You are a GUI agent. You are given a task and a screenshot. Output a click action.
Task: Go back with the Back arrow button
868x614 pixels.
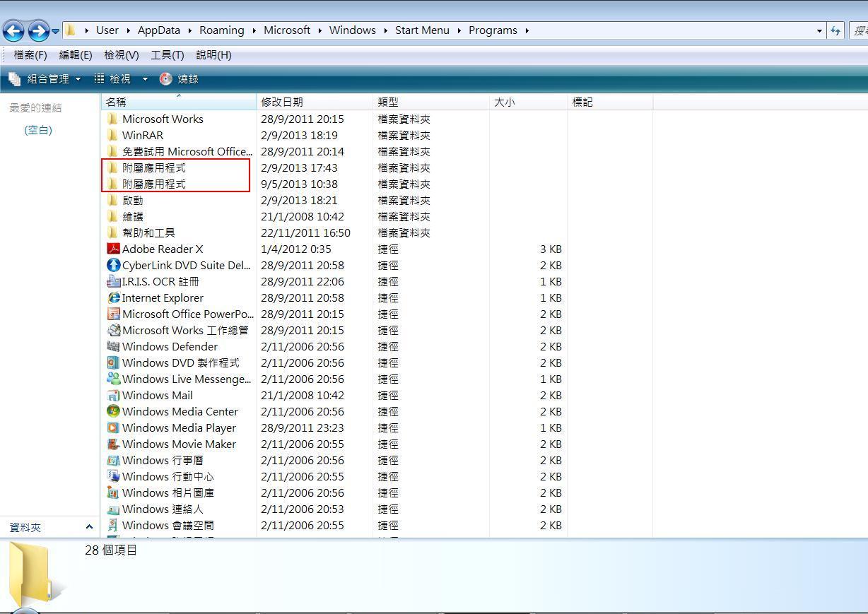click(x=13, y=30)
